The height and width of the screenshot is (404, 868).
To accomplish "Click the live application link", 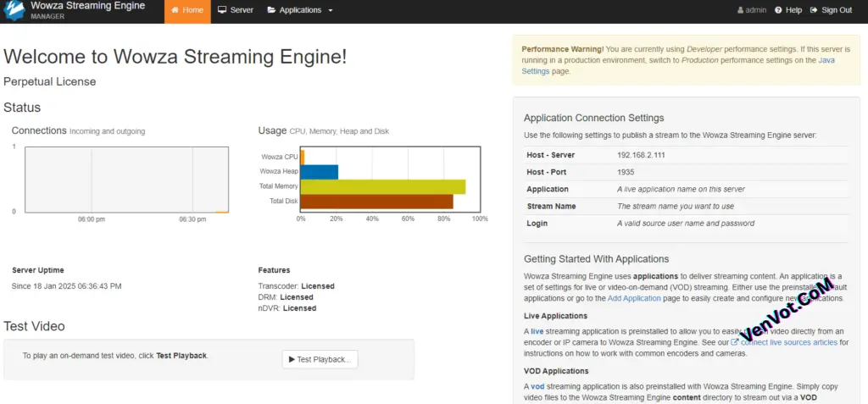I will click(537, 331).
